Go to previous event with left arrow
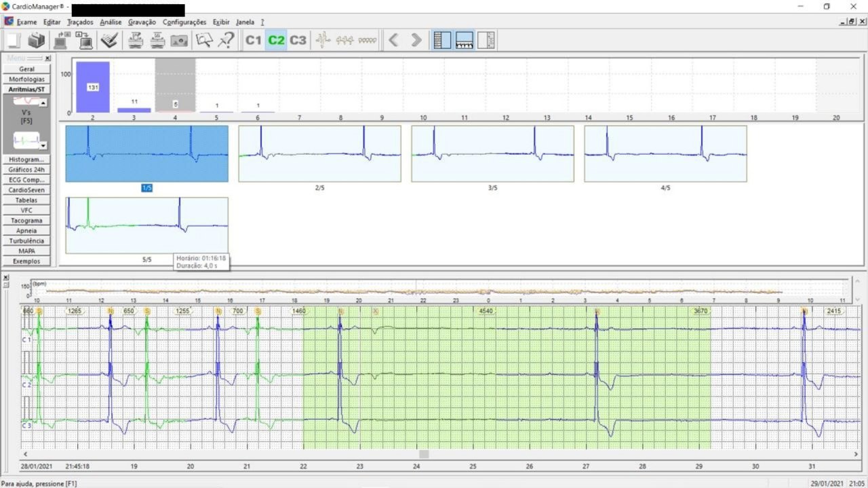The height and width of the screenshot is (488, 868). pos(393,41)
